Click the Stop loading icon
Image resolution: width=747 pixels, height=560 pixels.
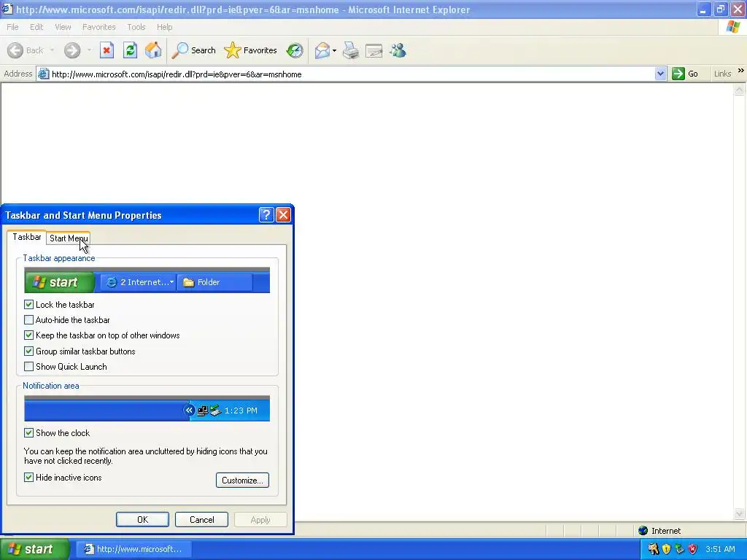107,50
